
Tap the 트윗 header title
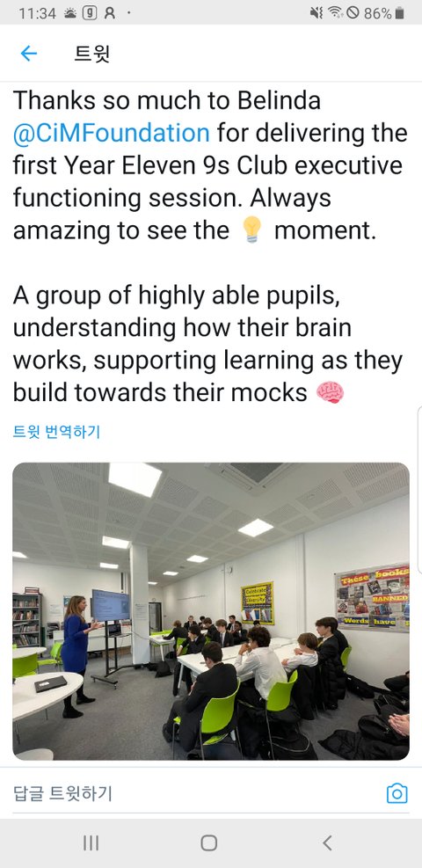91,54
